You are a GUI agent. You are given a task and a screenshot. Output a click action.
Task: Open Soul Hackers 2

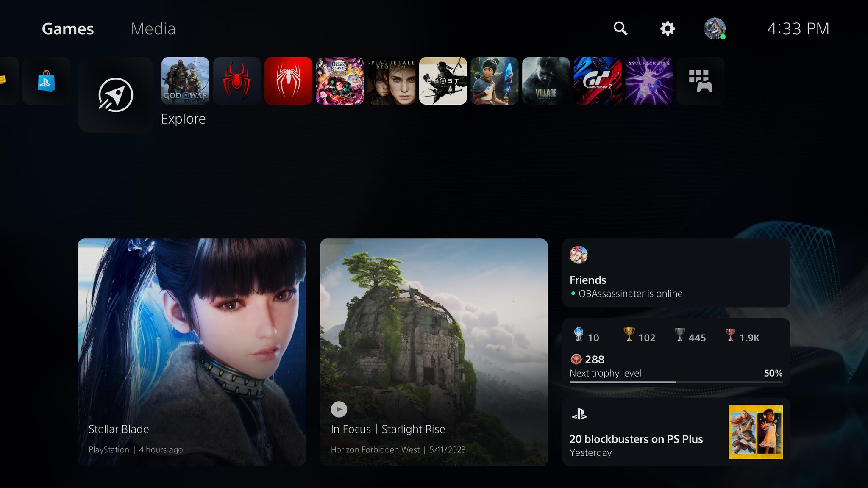coord(649,81)
